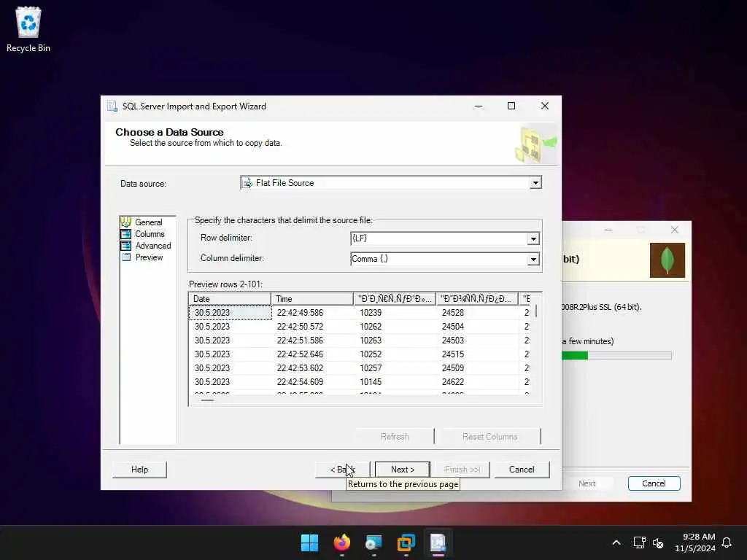Click the network status tray icon
The width and height of the screenshot is (747, 560).
tap(639, 542)
